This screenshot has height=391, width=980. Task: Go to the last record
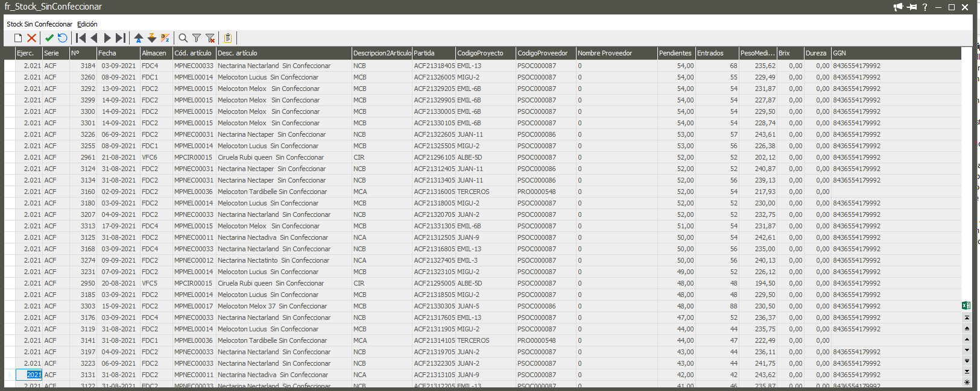[x=121, y=38]
